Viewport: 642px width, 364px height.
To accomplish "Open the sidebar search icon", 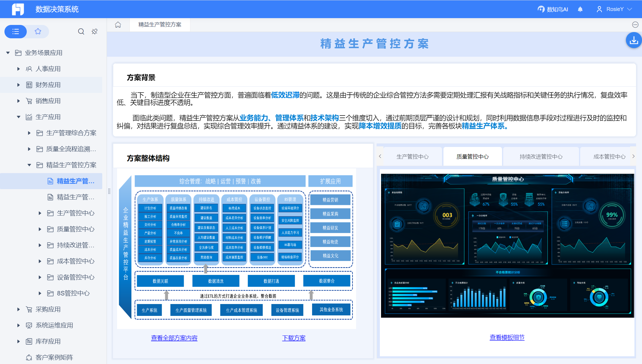I will pos(81,31).
